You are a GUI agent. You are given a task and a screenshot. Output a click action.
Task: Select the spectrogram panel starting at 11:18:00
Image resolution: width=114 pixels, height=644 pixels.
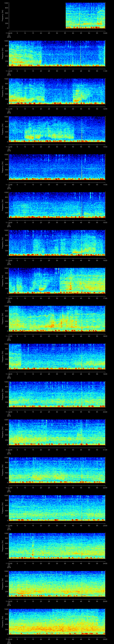coord(57,357)
